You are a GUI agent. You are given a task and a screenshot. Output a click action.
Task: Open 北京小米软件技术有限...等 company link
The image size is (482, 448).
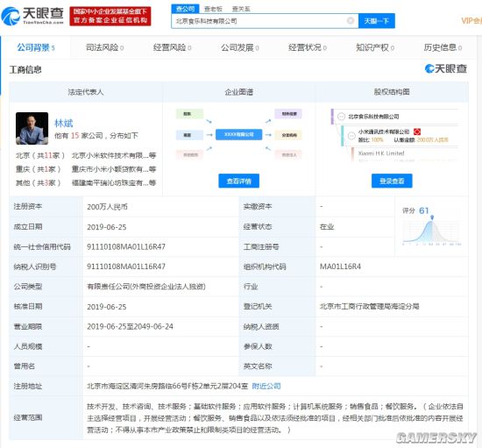pyautogui.click(x=114, y=155)
